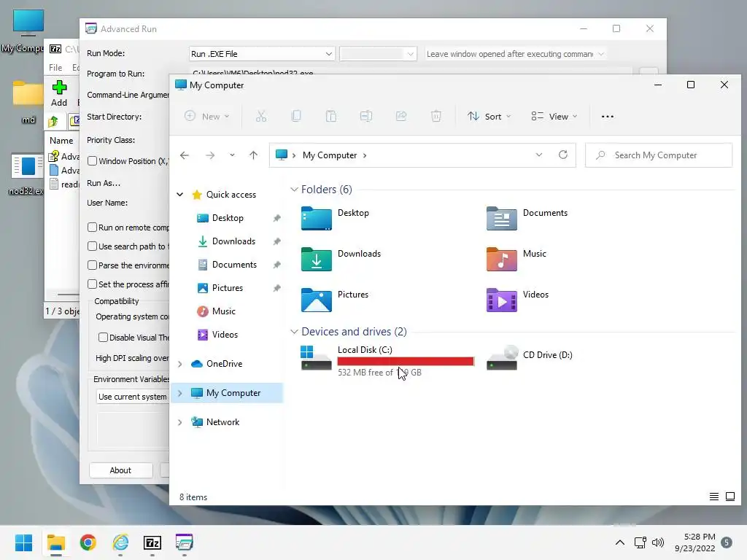Open the Desktop folder icon in Folders
This screenshot has height=560, width=747.
tap(317, 219)
